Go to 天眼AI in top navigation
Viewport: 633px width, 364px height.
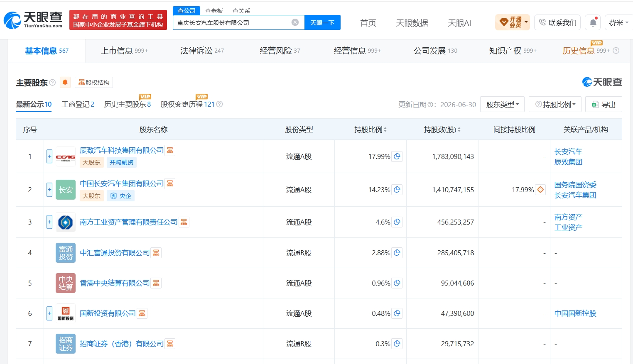pos(459,23)
